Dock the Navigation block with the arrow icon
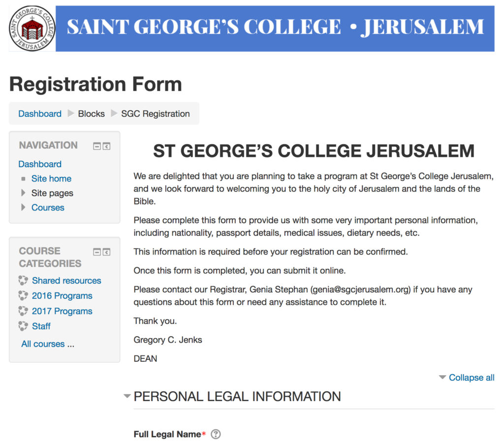This screenshot has height=442, width=504. click(x=107, y=147)
